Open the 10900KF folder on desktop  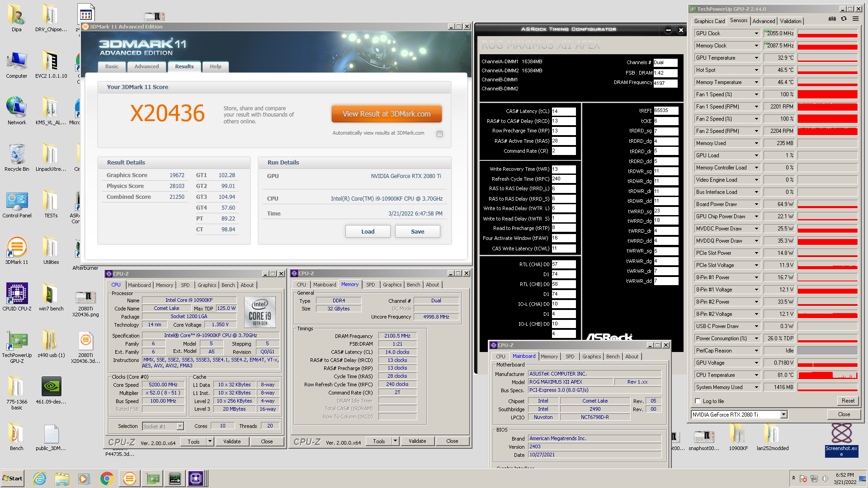pyautogui.click(x=738, y=437)
